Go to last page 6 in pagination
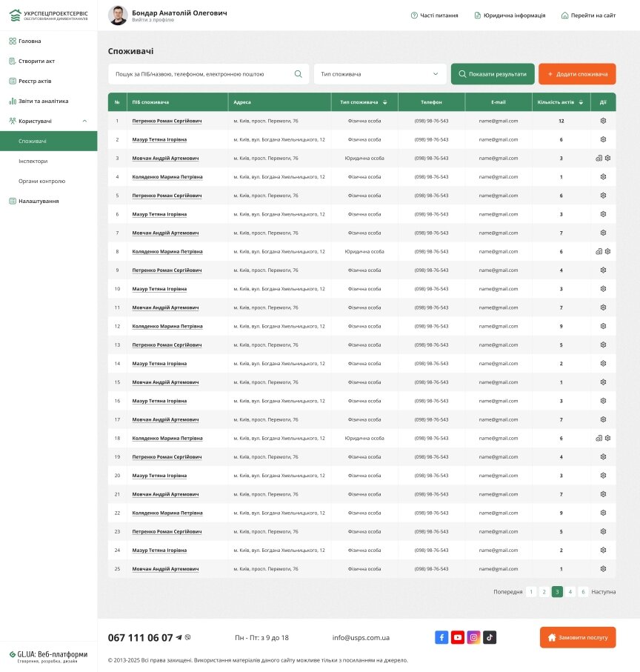Screen dimensions: 640x672 click(x=583, y=592)
